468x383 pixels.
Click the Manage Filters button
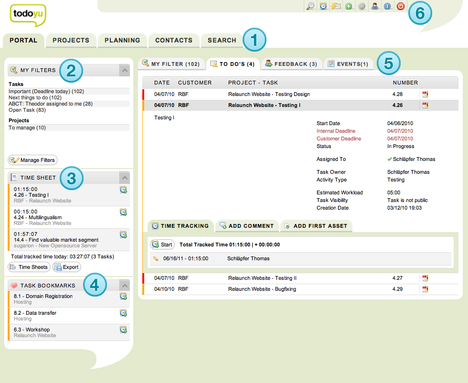pos(33,160)
